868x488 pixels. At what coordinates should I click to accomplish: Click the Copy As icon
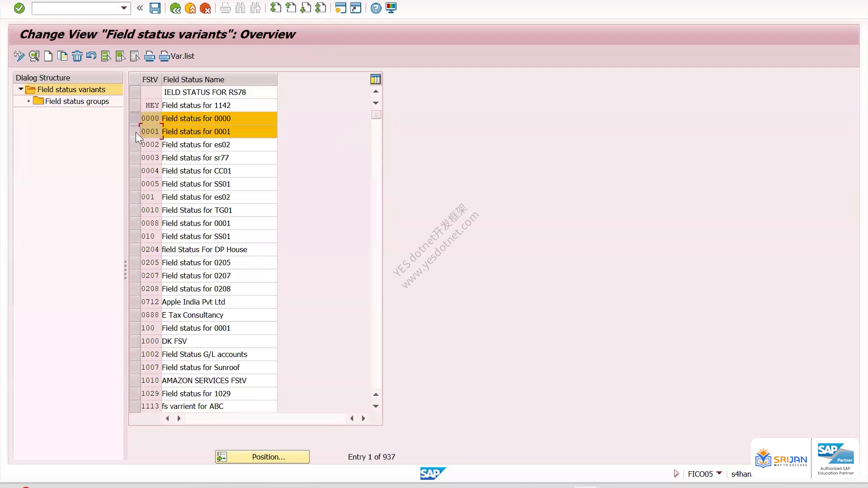[x=63, y=56]
